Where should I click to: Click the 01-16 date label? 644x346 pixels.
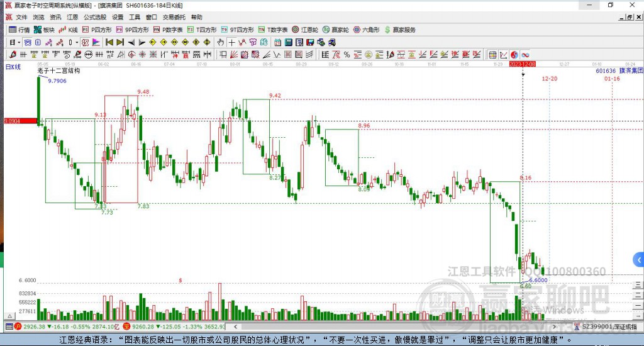click(x=612, y=79)
